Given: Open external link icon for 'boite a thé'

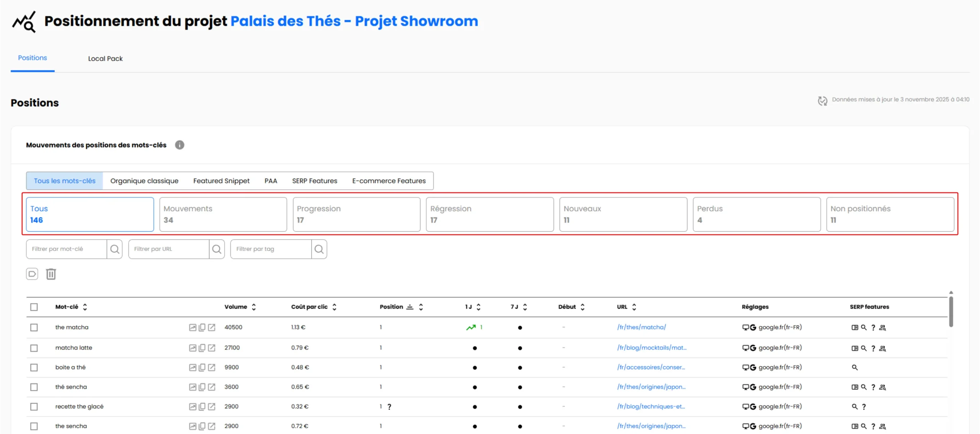Looking at the screenshot, I should [212, 367].
